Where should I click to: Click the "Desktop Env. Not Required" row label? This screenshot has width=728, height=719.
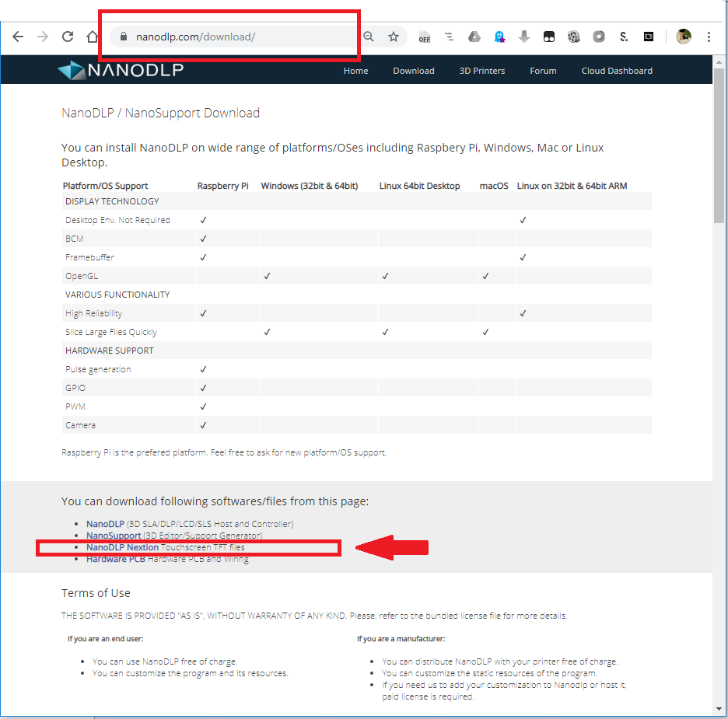tap(117, 220)
